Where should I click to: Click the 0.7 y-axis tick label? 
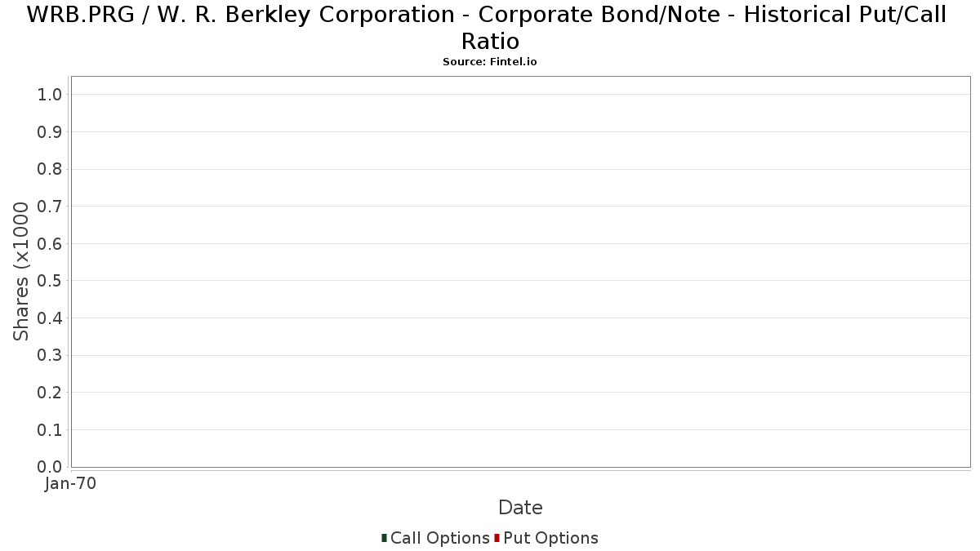coord(50,207)
